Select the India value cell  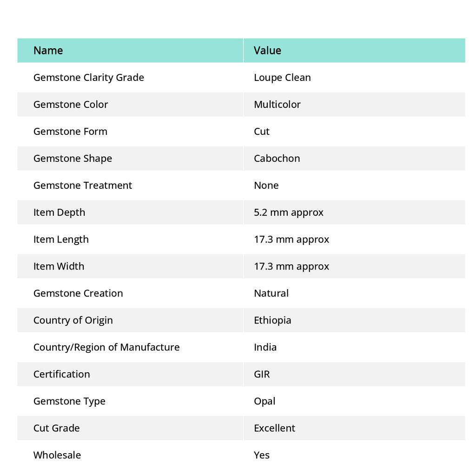point(354,347)
